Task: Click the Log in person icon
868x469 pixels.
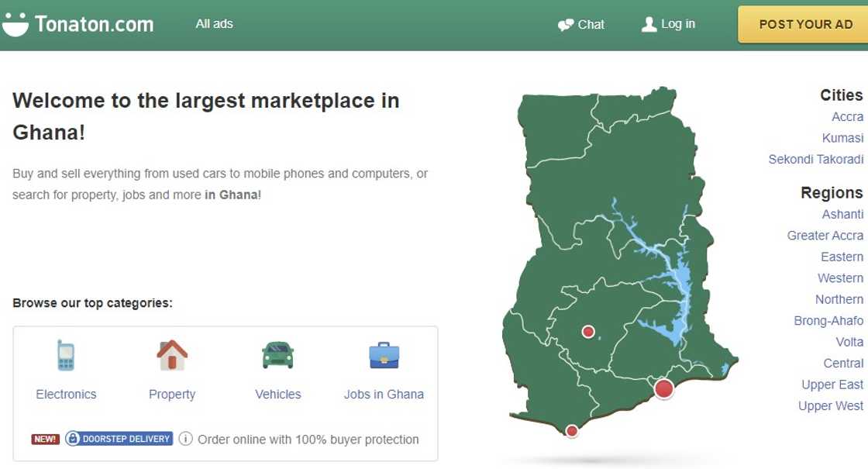Action: pyautogui.click(x=647, y=24)
